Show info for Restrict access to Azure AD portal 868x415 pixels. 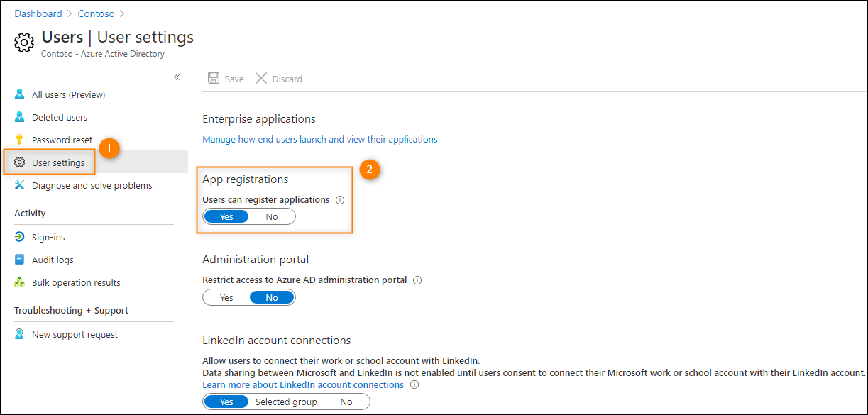click(x=417, y=280)
